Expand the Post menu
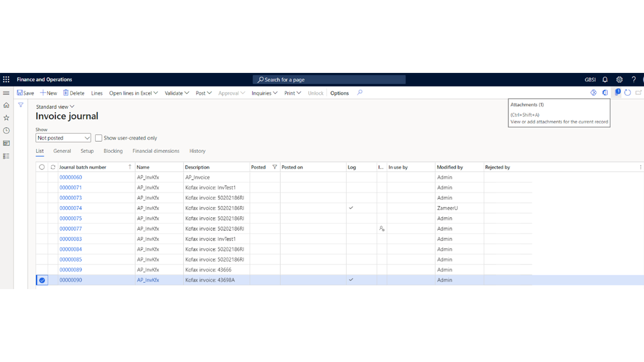The height and width of the screenshot is (362, 644). 204,93
